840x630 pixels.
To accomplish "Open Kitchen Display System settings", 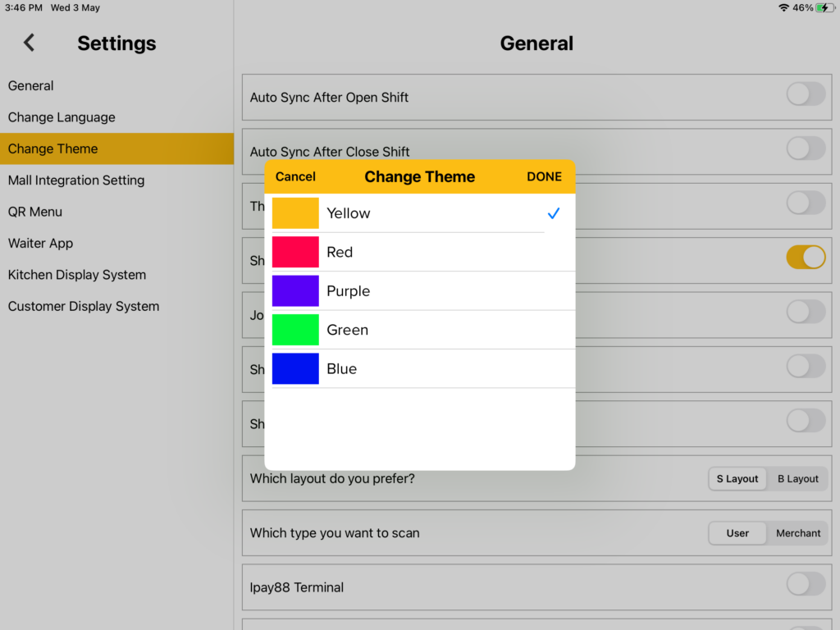I will pos(76,275).
